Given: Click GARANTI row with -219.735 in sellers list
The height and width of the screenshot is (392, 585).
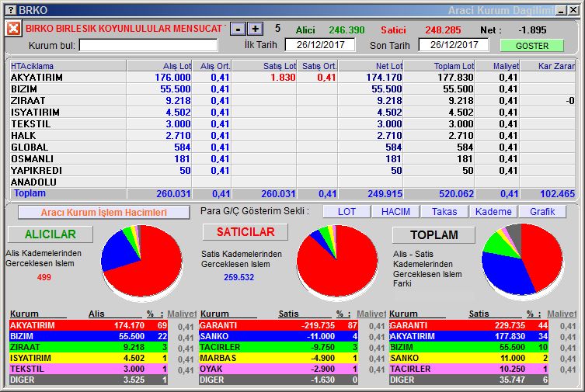Looking at the screenshot, I should pos(278,325).
